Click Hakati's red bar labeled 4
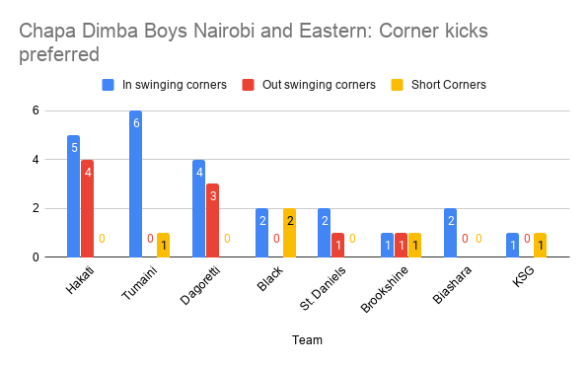The width and height of the screenshot is (588, 366). (x=88, y=208)
